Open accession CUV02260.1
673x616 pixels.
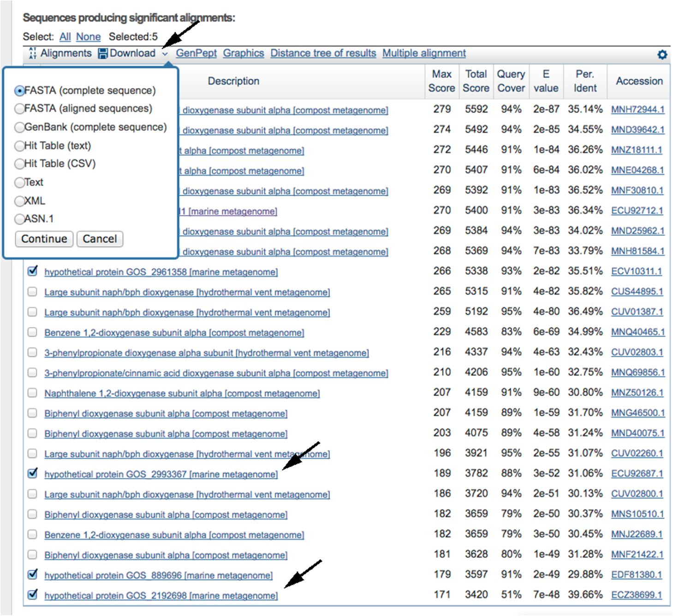click(x=637, y=454)
